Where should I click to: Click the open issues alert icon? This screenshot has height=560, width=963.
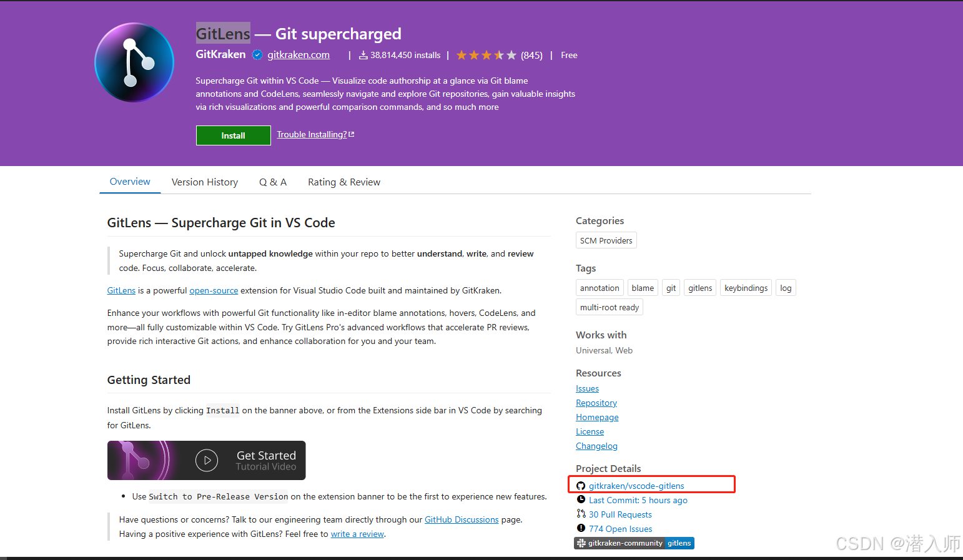(581, 528)
